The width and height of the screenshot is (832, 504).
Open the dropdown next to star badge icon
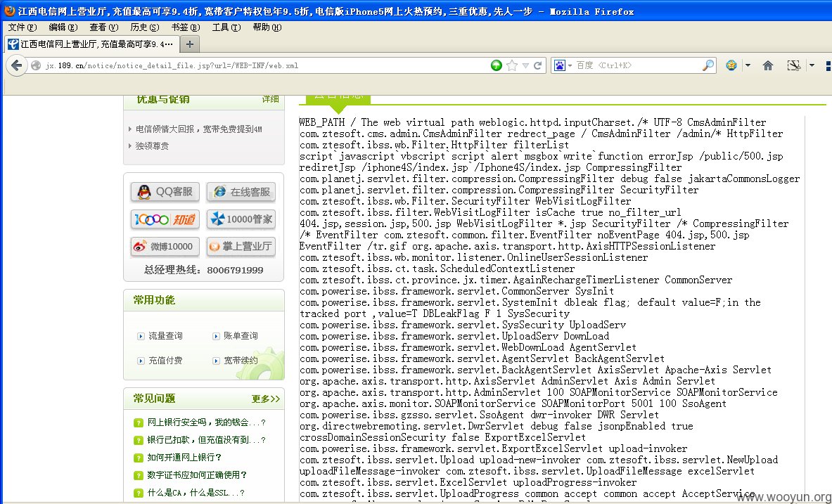748,66
